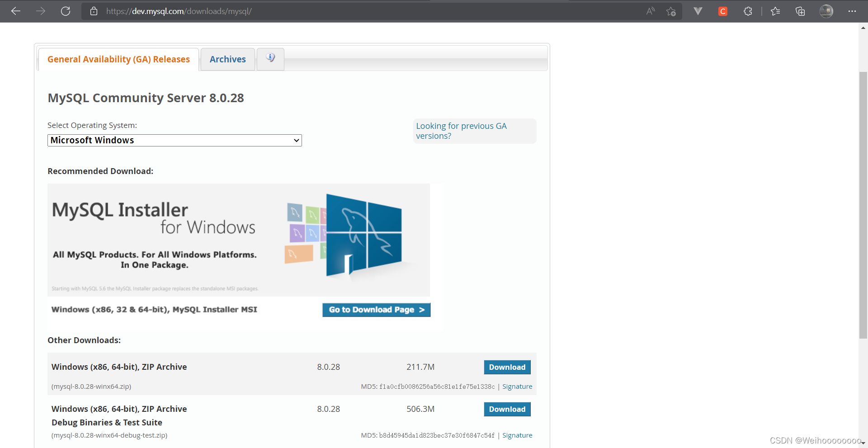Viewport: 868px width, 448px height.
Task: Click the 211.7M file size
Action: click(420, 367)
